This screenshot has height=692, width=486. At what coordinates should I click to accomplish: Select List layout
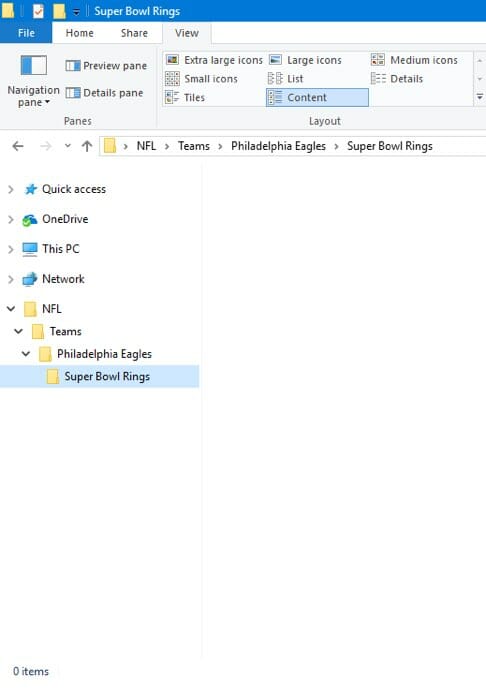pos(286,79)
